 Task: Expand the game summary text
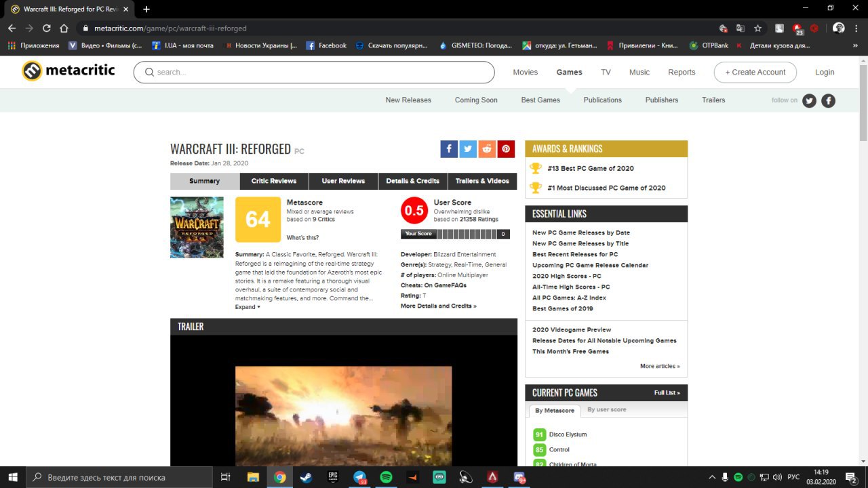[x=248, y=307]
